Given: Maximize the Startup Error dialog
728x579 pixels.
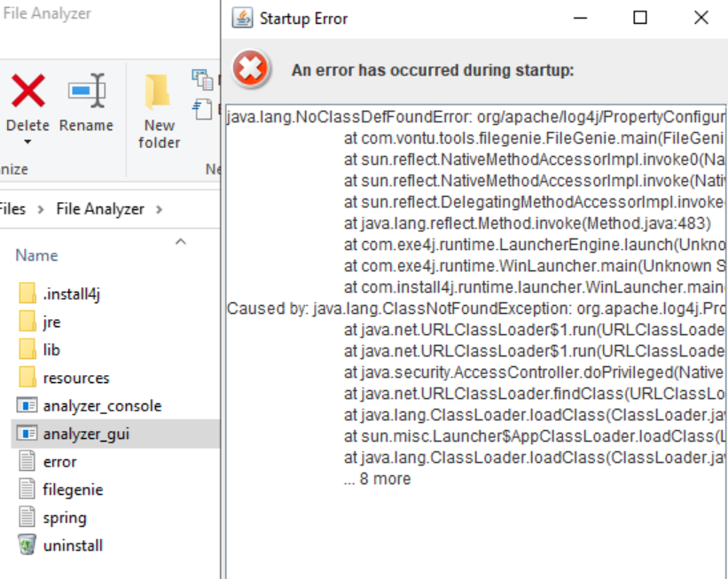Looking at the screenshot, I should 640,18.
